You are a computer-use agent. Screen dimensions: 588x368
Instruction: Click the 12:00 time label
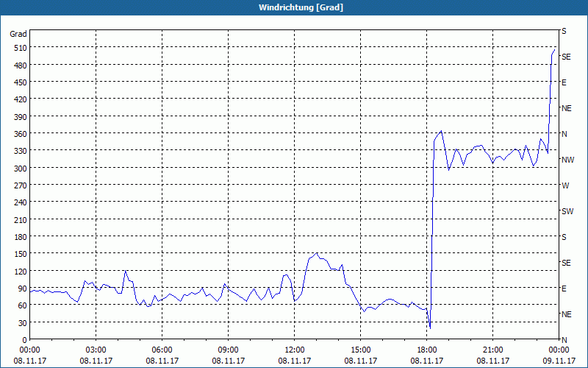[295, 350]
